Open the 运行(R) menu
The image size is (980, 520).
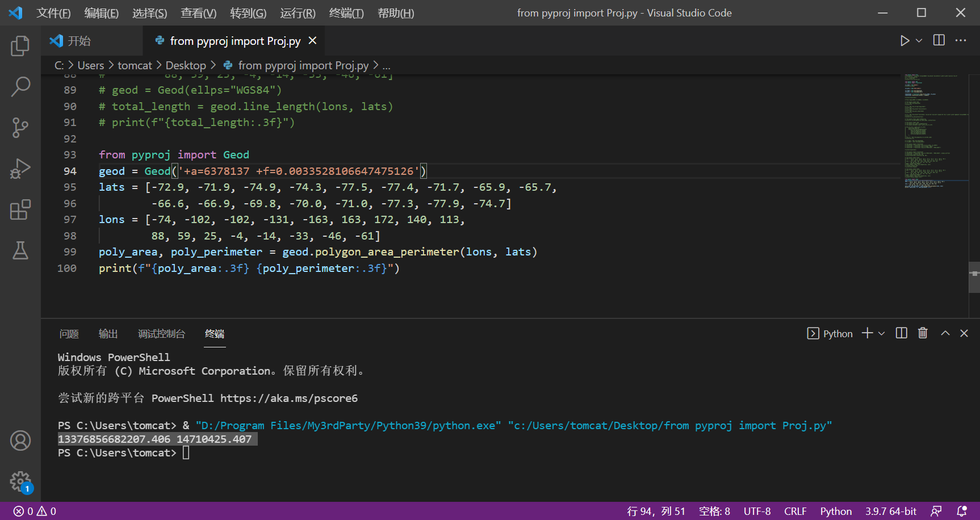(298, 13)
